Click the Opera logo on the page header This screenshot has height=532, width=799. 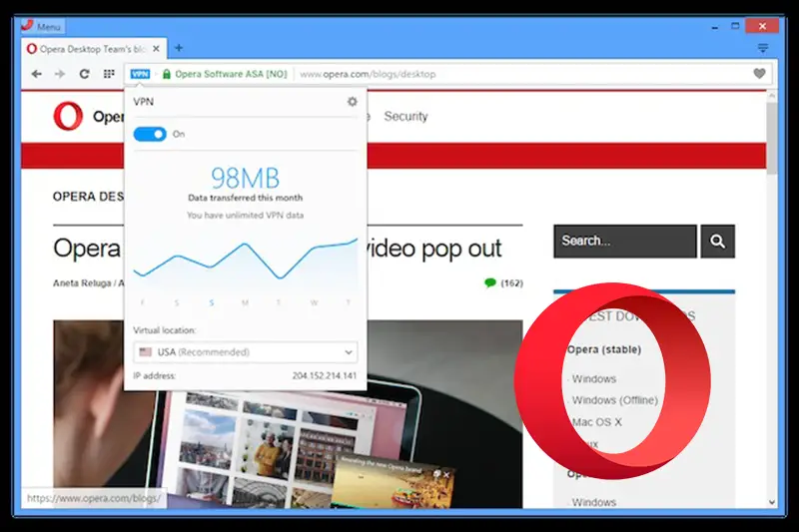coord(68,116)
